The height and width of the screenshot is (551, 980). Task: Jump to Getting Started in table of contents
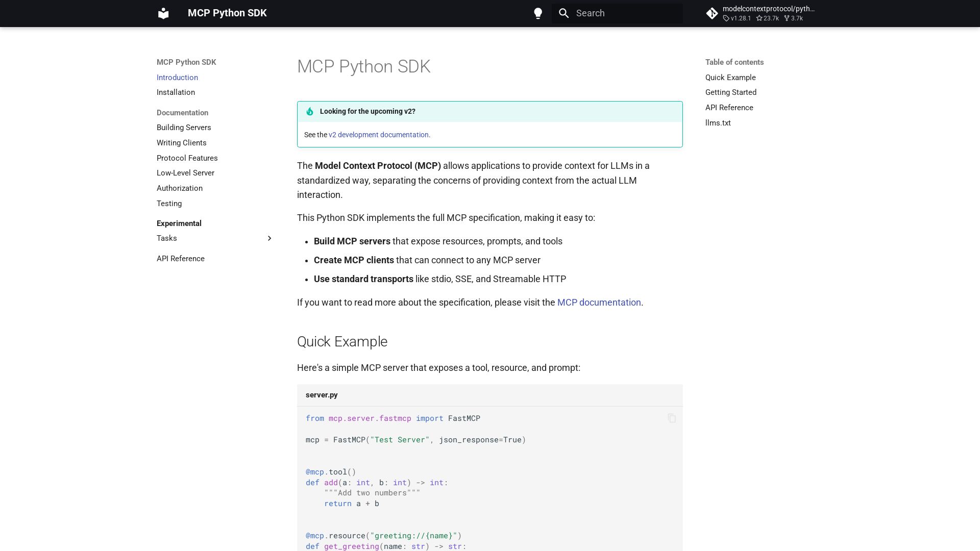[731, 92]
